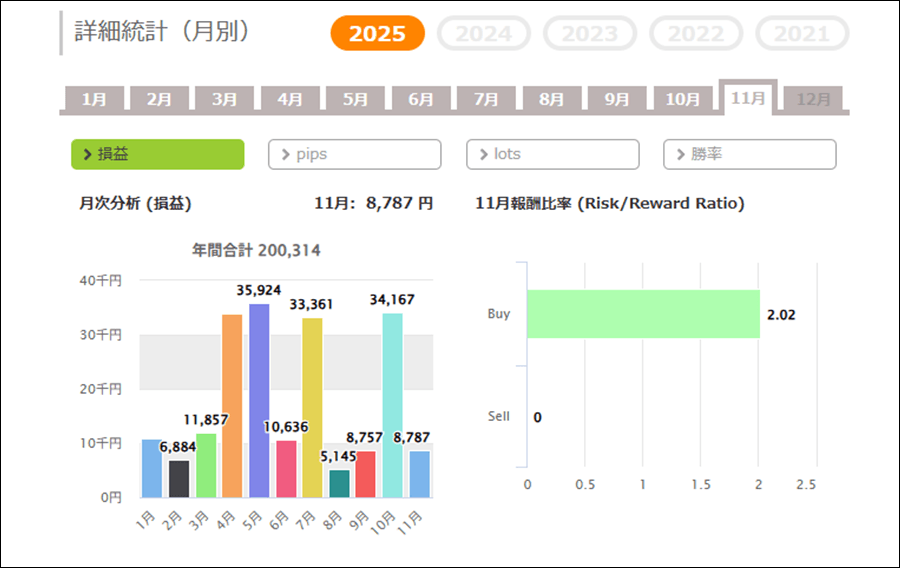Click the active 11月 tab
The height and width of the screenshot is (568, 900).
click(748, 97)
